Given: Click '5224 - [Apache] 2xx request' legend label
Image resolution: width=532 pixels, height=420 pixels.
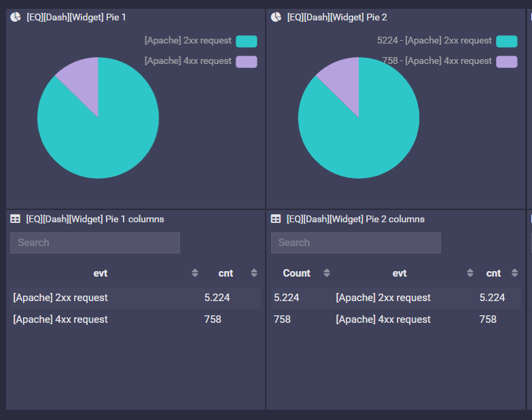Looking at the screenshot, I should point(434,41).
